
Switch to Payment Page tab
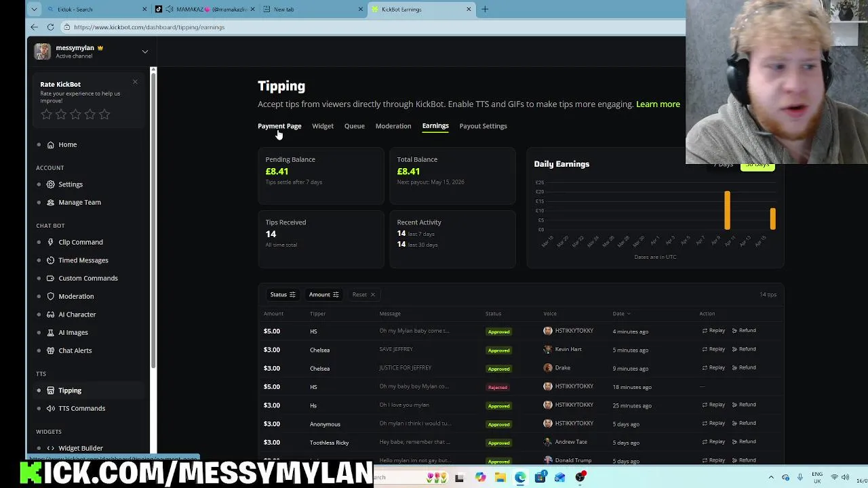tap(279, 126)
